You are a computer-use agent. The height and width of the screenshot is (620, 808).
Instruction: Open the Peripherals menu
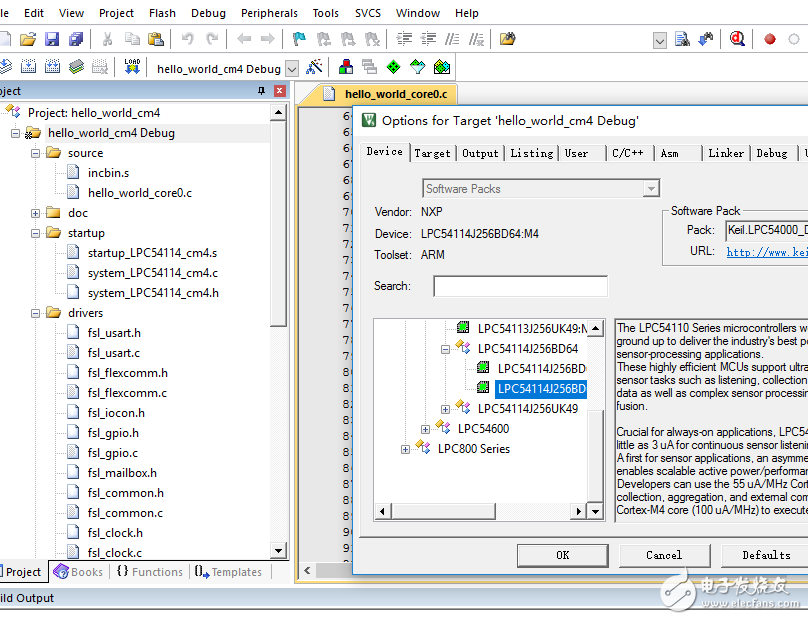coord(269,13)
